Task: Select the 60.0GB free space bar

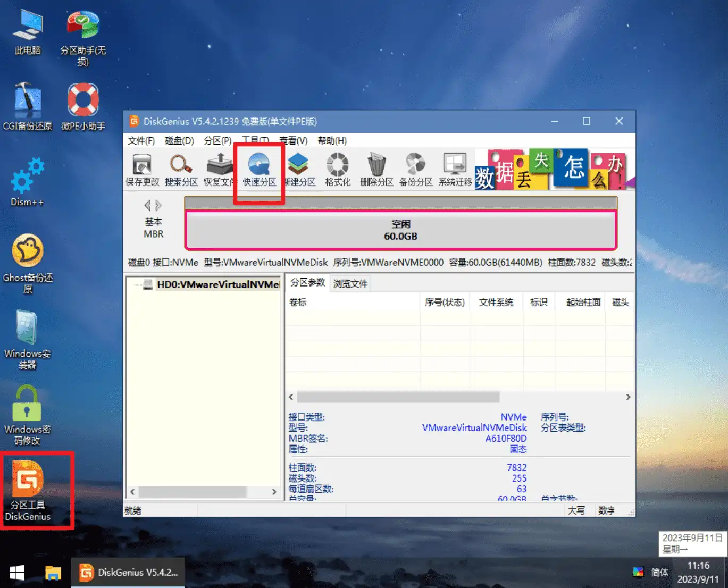Action: click(x=400, y=230)
